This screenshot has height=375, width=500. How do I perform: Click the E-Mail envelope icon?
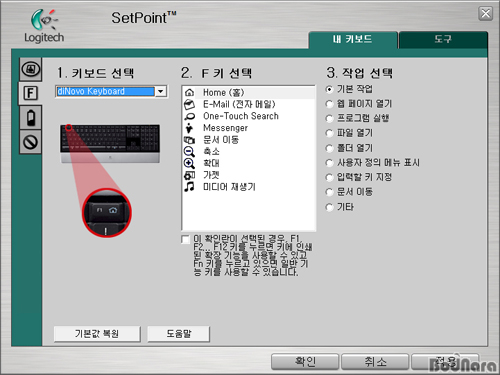[189, 104]
